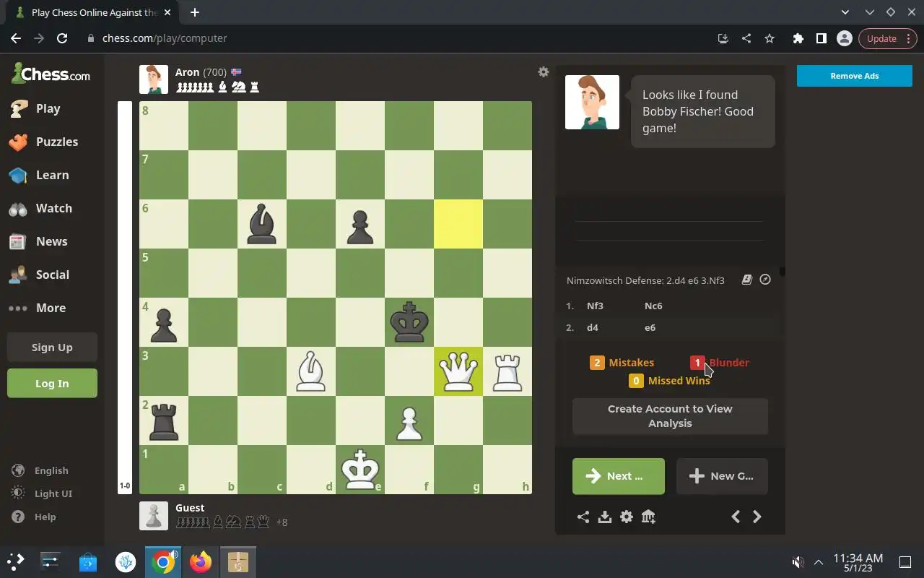Click the white queen on g3
The image size is (924, 578).
(x=458, y=371)
